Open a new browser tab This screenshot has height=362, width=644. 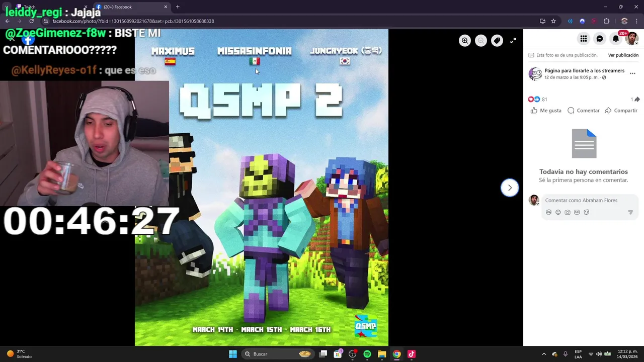click(x=178, y=7)
